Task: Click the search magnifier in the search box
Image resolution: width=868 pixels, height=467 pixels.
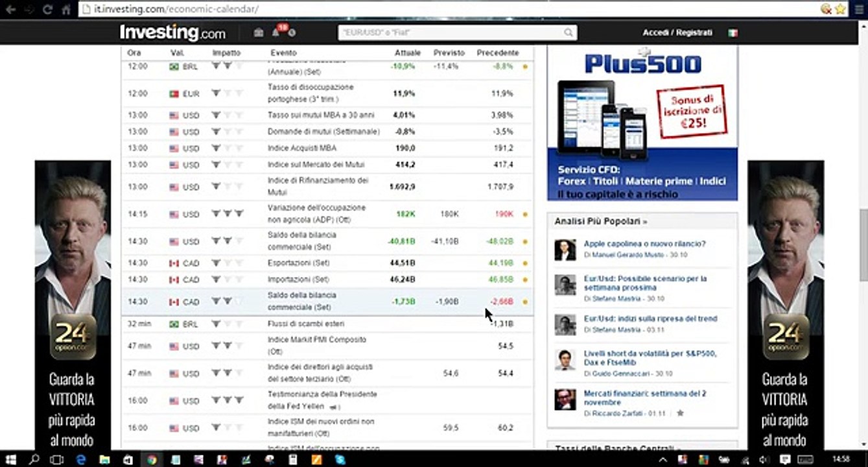Action: (x=569, y=32)
